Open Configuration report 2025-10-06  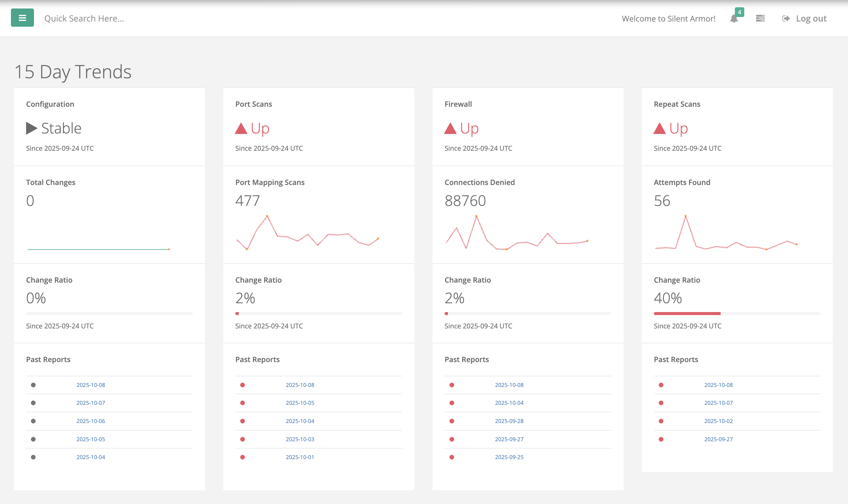click(x=91, y=421)
